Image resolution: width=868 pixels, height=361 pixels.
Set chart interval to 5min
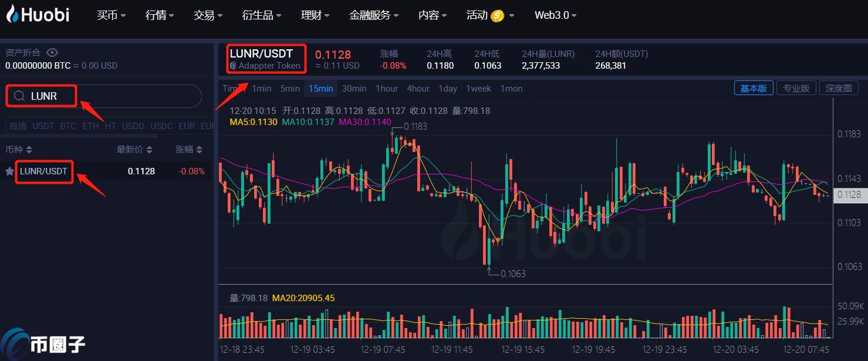290,89
